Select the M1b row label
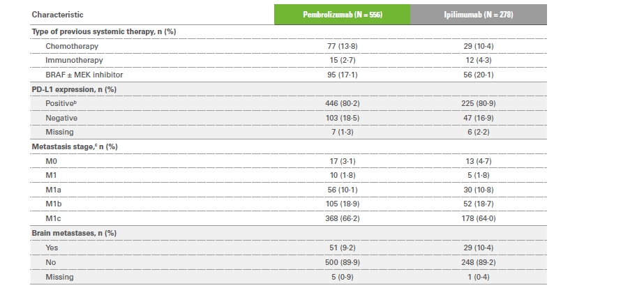This screenshot has height=288, width=644. tap(54, 204)
